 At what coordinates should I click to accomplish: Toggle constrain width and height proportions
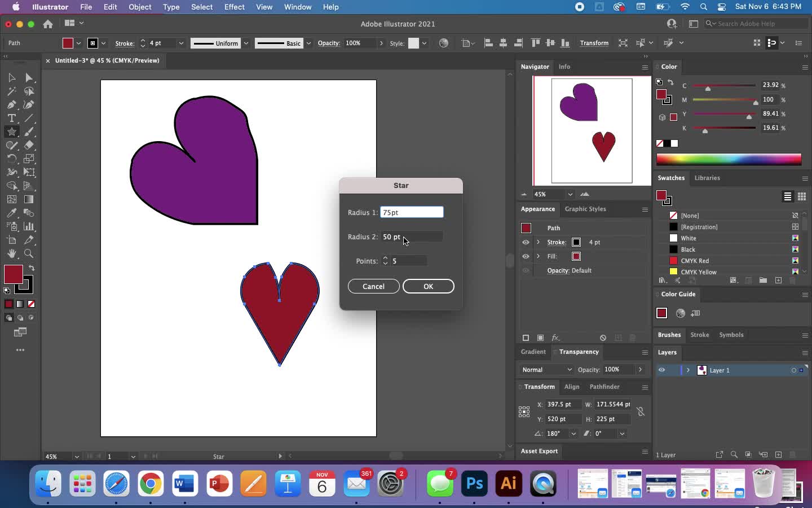[x=641, y=411]
